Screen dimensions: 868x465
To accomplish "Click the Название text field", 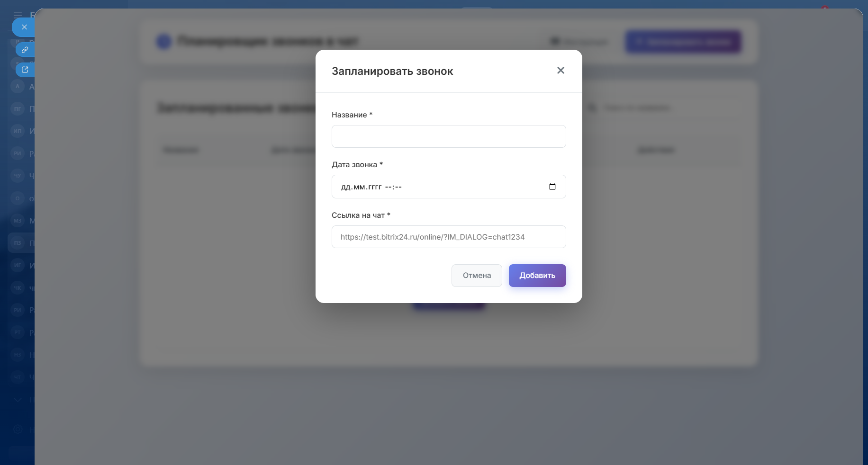I will coord(449,136).
